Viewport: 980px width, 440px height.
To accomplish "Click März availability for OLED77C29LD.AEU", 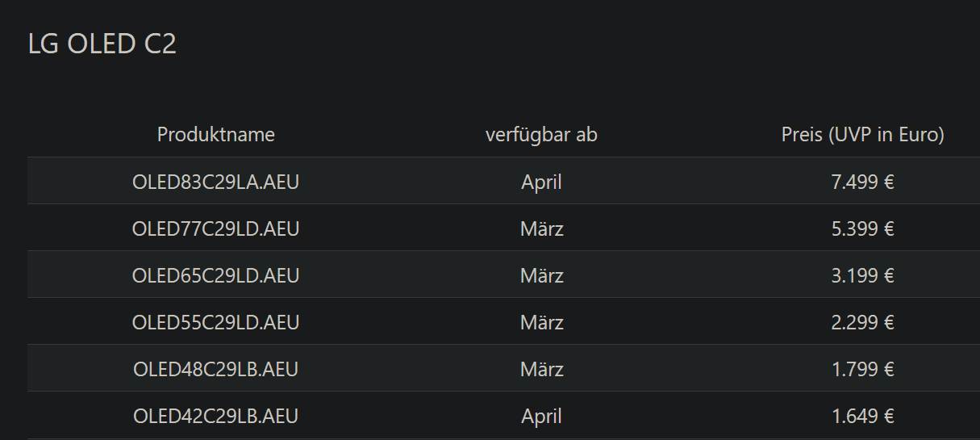I will [541, 228].
